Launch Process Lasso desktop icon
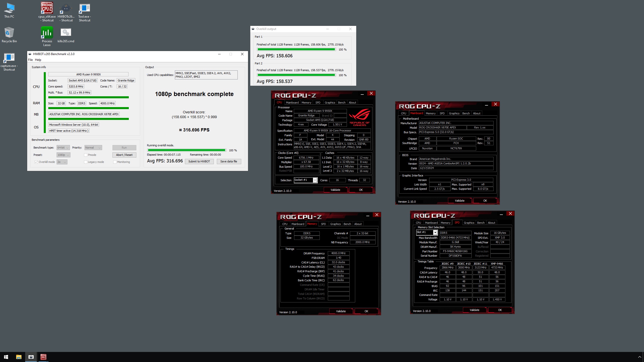644x362 pixels. click(47, 37)
